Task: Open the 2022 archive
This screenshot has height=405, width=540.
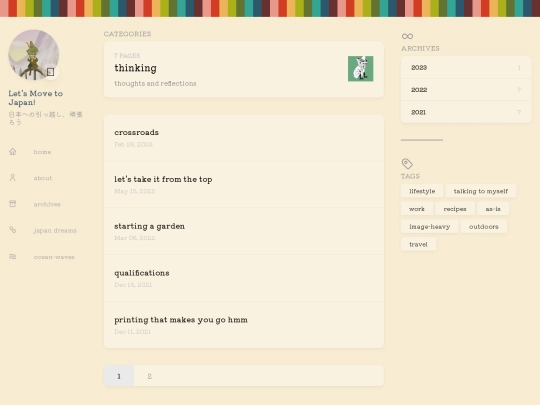Action: point(466,90)
